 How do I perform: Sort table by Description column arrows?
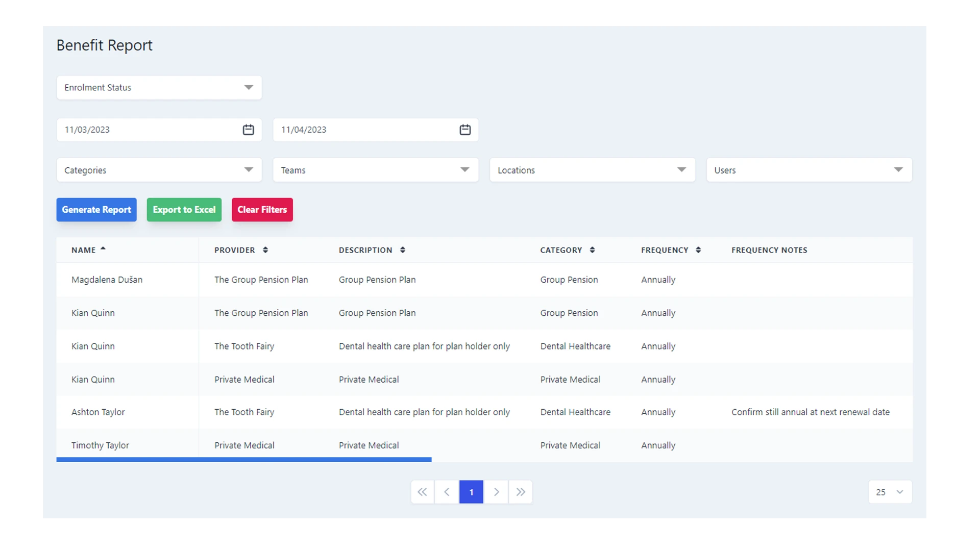(x=403, y=250)
